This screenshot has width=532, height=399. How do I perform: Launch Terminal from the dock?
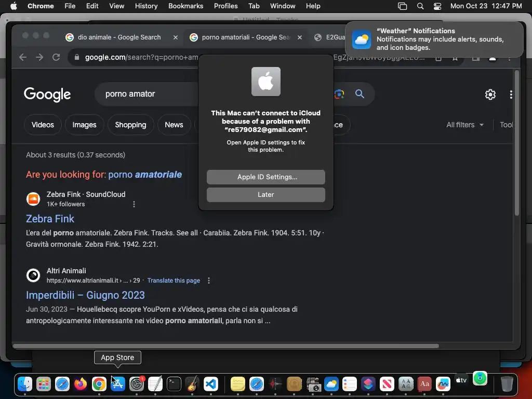(x=174, y=384)
